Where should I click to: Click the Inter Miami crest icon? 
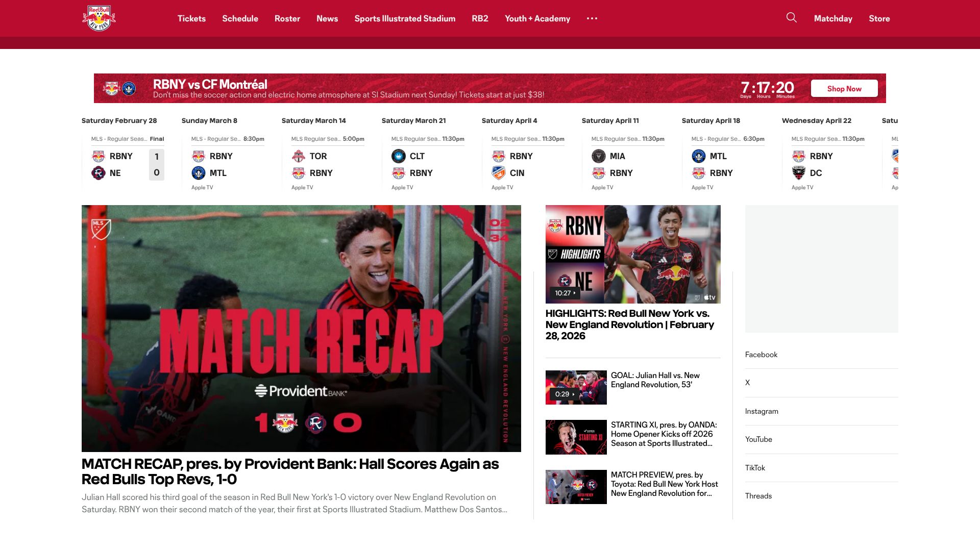(599, 156)
